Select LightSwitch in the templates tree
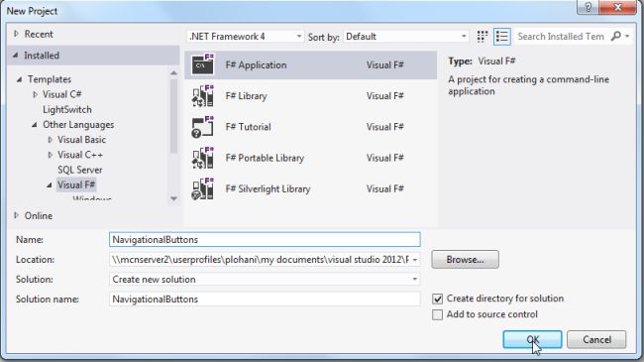The image size is (644, 362). tap(67, 110)
